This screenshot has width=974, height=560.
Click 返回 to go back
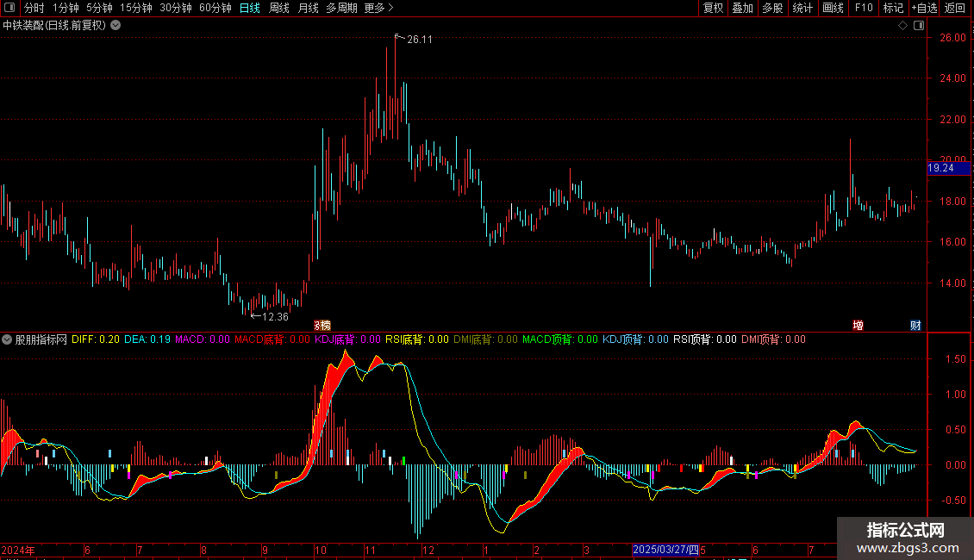pyautogui.click(x=955, y=8)
